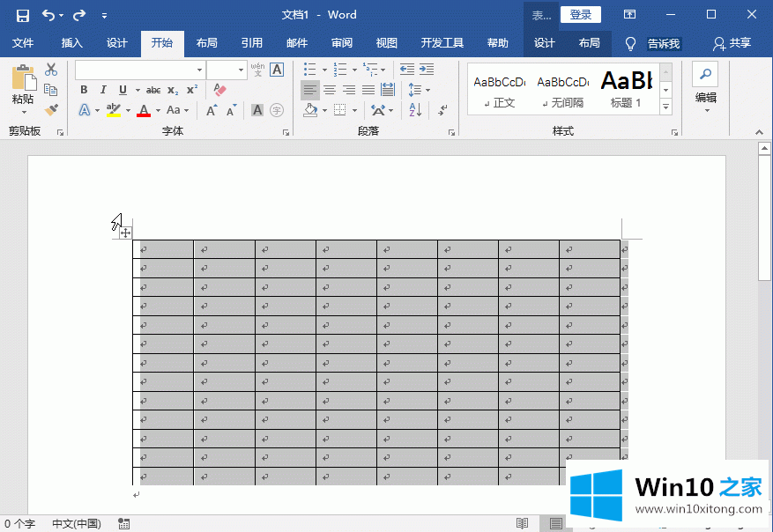Screen dimensions: 773x532
Task: Decrease the paragraph indent
Action: (x=406, y=70)
